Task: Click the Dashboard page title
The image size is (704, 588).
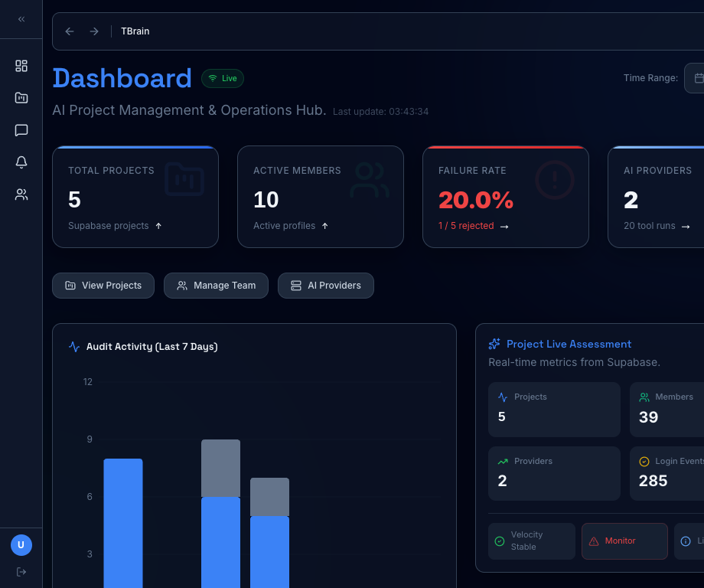Action: [122, 78]
